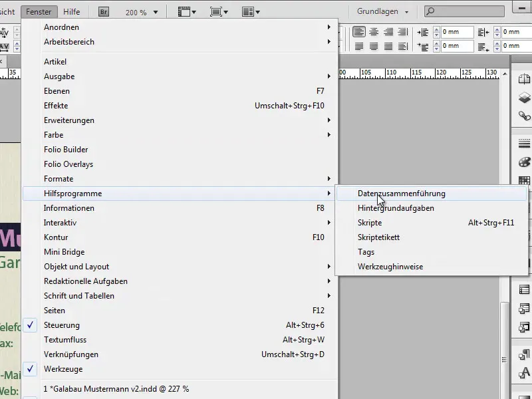
Task: Select Verknüpfungen in the Fenster menu
Action: [180, 354]
